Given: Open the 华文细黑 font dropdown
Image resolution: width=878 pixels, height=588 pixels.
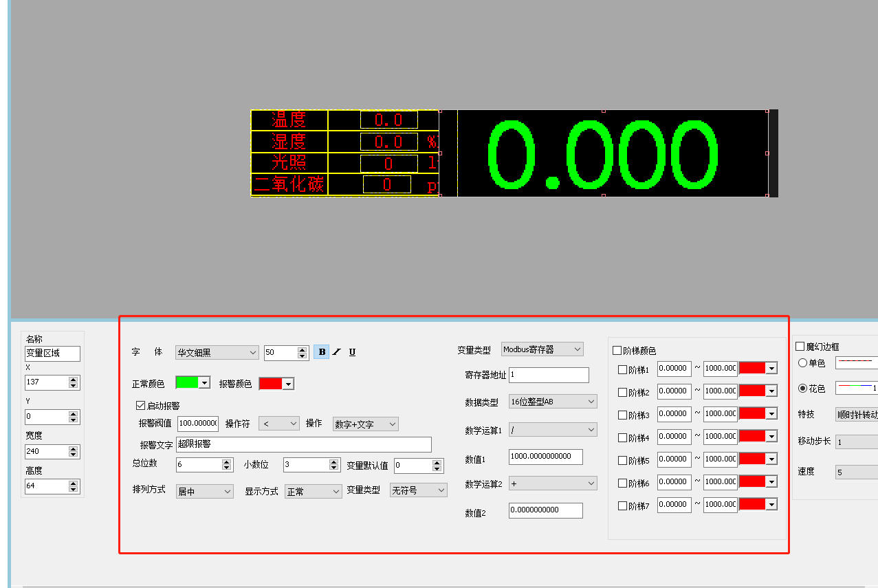Looking at the screenshot, I should (217, 352).
